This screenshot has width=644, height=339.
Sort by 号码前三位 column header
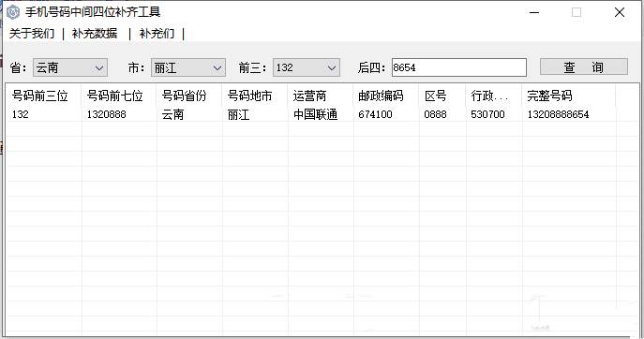pyautogui.click(x=44, y=96)
